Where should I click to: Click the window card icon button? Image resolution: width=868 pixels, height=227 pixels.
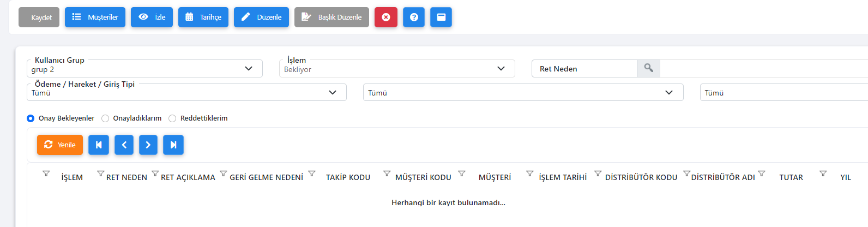click(441, 17)
